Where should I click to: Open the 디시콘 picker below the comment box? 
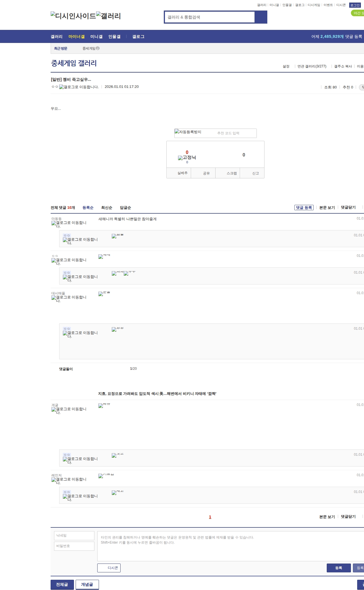(x=109, y=568)
